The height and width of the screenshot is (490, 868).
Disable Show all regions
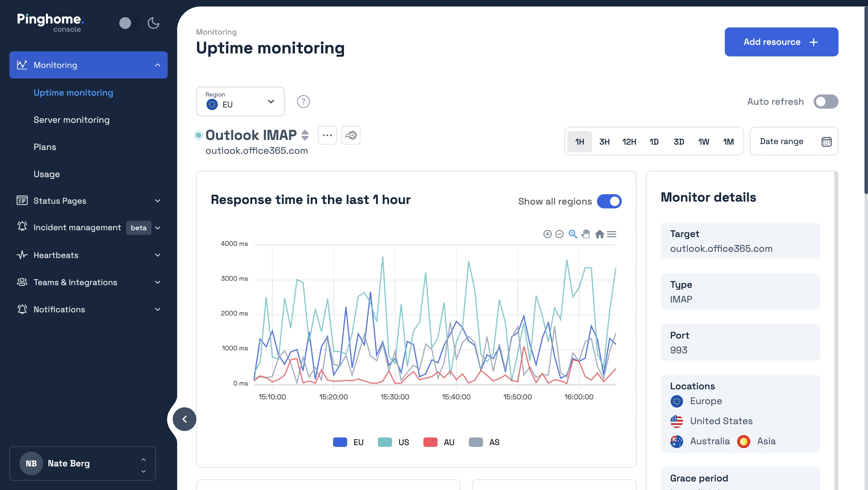[x=608, y=201]
